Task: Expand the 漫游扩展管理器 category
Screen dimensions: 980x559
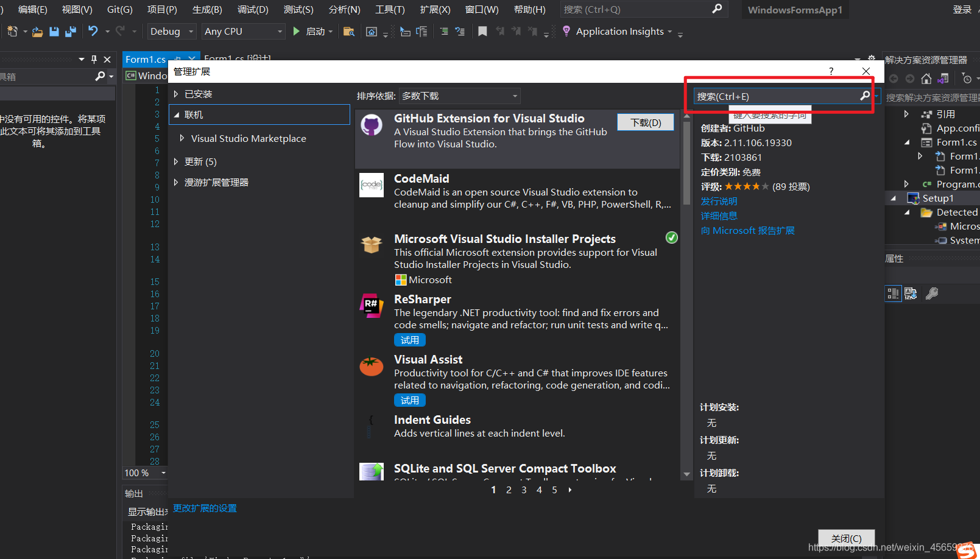Action: click(x=176, y=182)
